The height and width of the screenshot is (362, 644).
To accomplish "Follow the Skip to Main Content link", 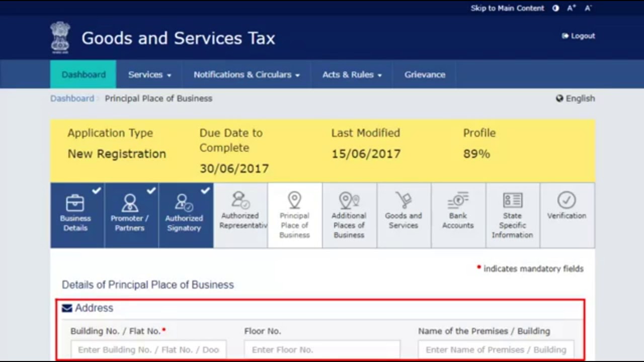I will coord(507,8).
